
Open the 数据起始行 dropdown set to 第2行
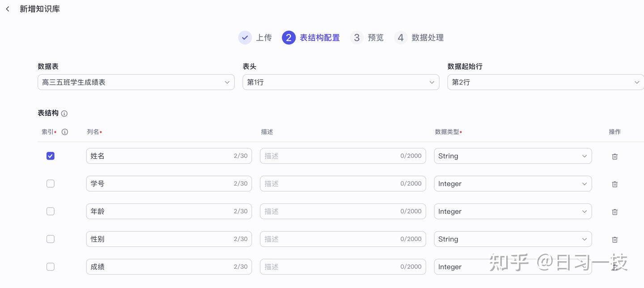pos(546,82)
